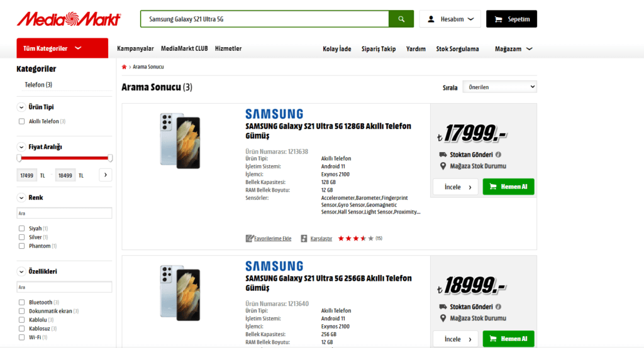Check the Akıllı Telefon product type checkbox
This screenshot has width=644, height=348.
(22, 121)
